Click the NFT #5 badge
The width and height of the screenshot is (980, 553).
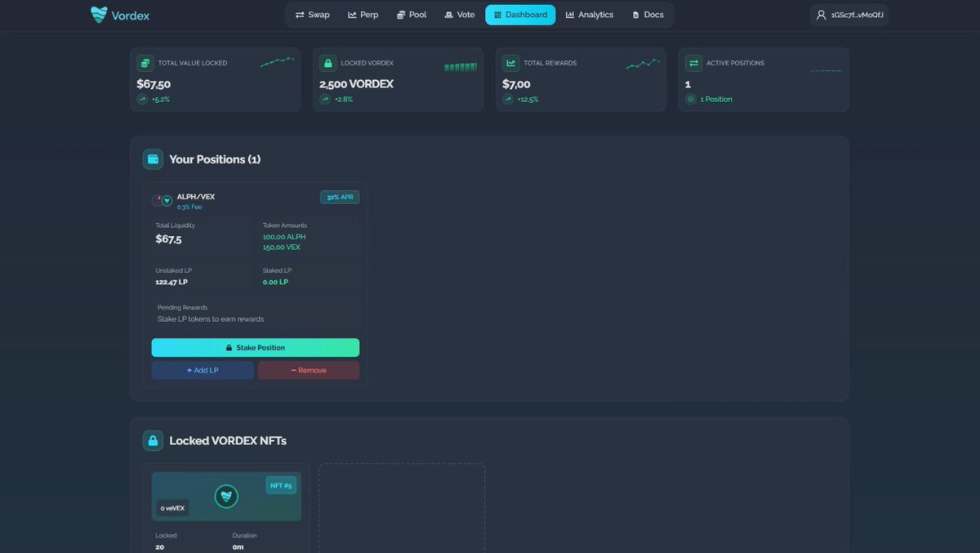click(x=281, y=485)
